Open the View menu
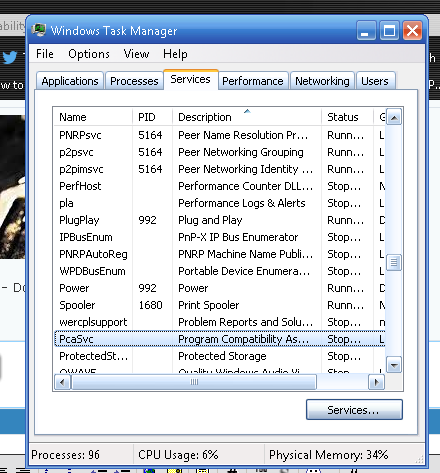Viewport: 440px width, 473px height. (x=136, y=54)
